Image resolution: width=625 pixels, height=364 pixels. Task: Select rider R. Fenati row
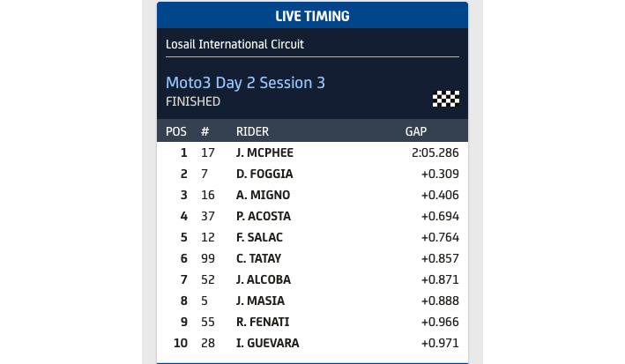(x=312, y=322)
